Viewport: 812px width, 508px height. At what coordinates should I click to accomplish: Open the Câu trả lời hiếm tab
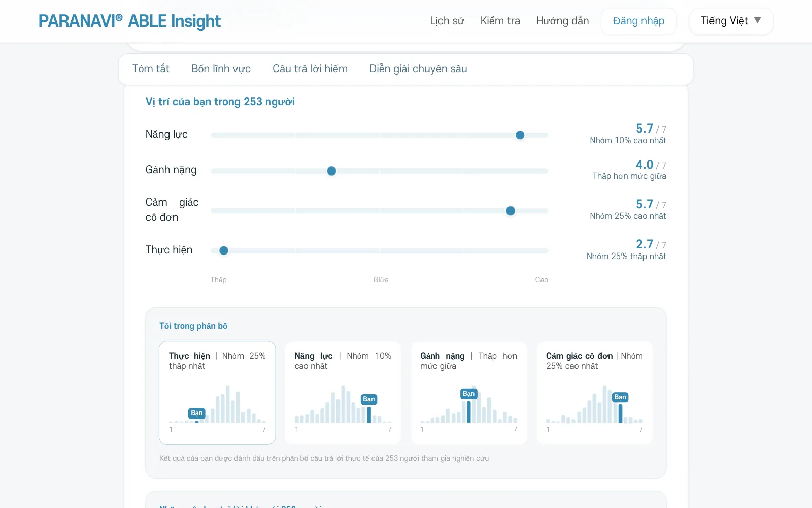pos(310,69)
